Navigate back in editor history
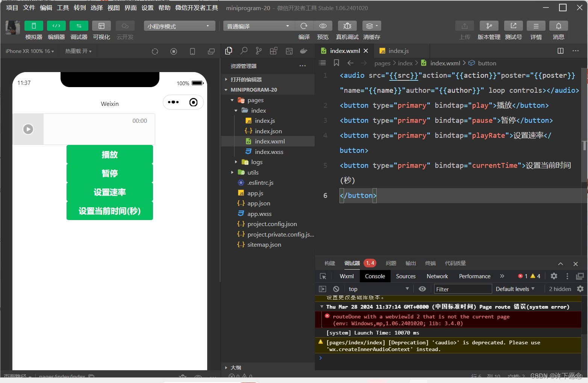This screenshot has width=588, height=383. (x=350, y=63)
